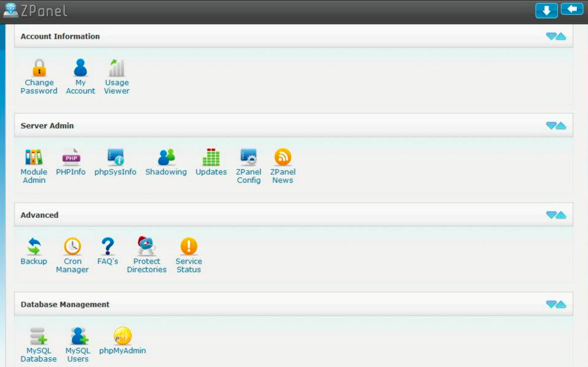Open Protect Directories icon
The height and width of the screenshot is (367, 588).
tap(146, 246)
